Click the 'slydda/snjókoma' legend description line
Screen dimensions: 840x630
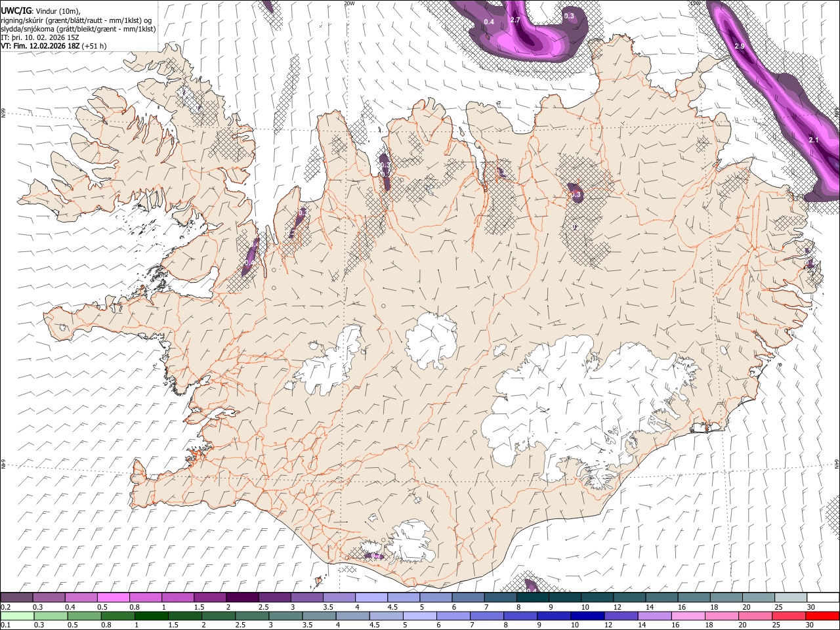click(78, 29)
